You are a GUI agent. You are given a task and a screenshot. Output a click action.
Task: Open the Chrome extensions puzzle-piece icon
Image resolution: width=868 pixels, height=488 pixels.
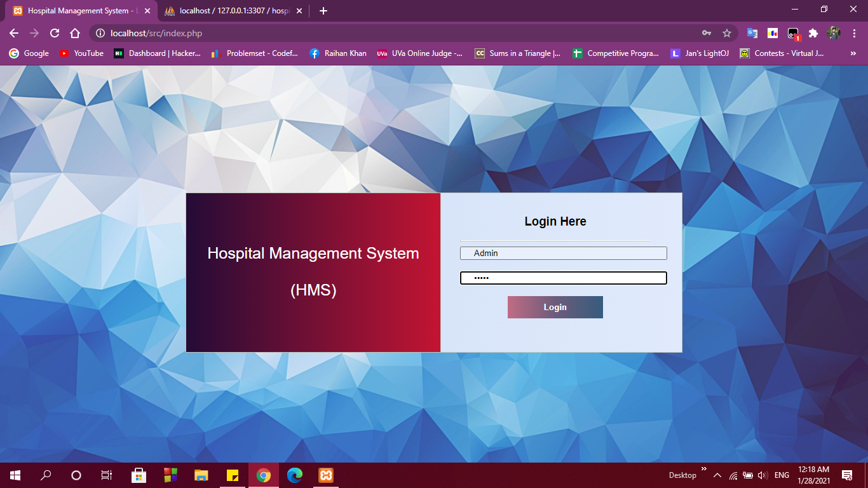pos(813,33)
